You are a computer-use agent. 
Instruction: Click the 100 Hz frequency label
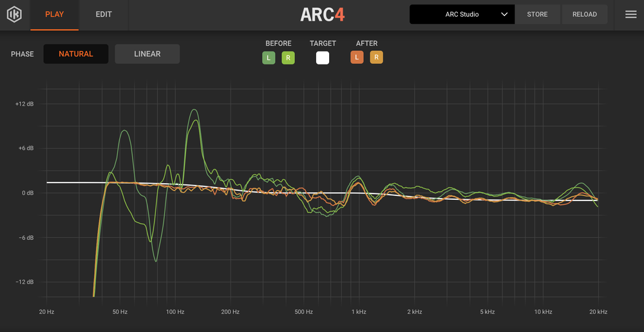click(x=175, y=312)
